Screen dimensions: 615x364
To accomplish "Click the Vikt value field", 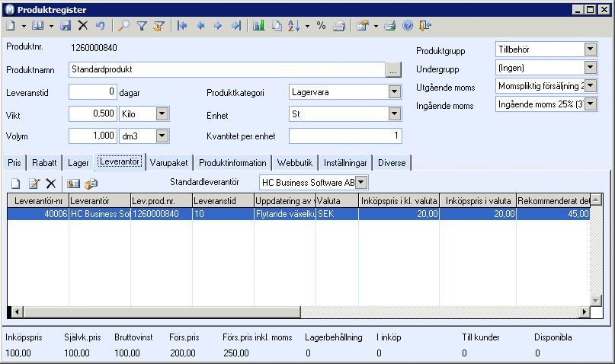I will coord(93,114).
